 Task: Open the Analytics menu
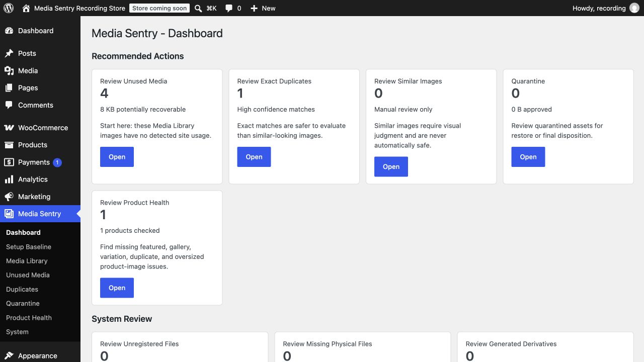click(40, 179)
